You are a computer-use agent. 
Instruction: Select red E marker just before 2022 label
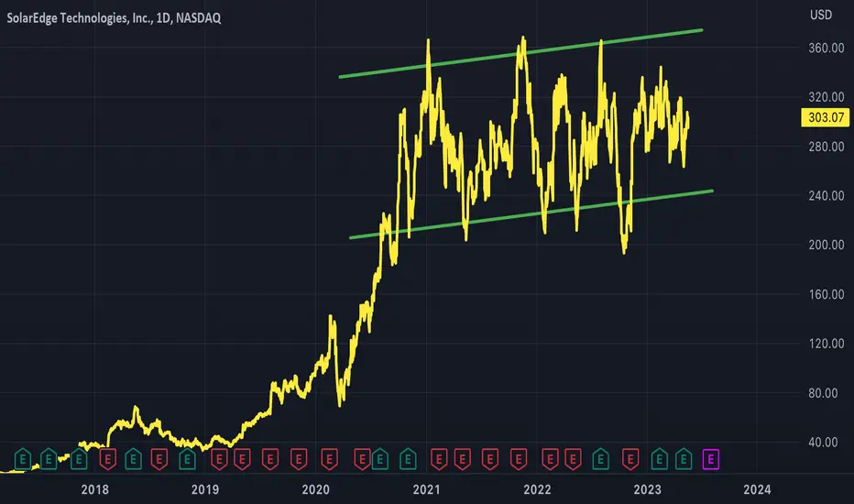pos(519,459)
